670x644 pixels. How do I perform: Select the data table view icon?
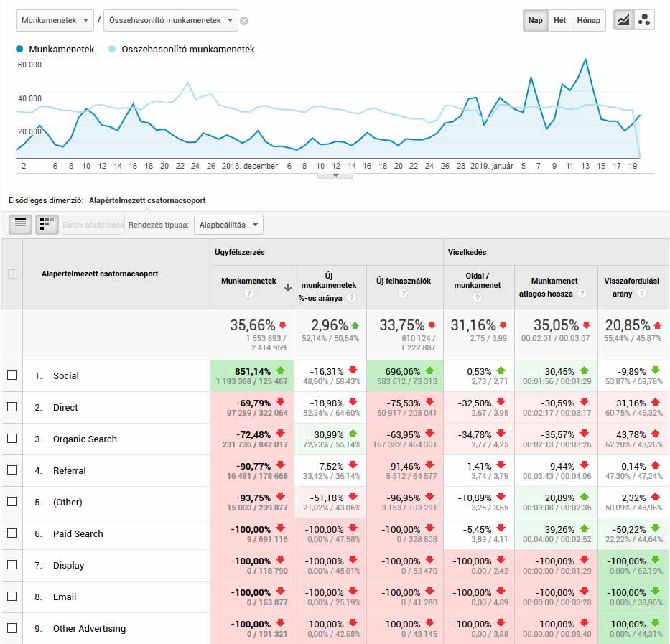(x=20, y=225)
